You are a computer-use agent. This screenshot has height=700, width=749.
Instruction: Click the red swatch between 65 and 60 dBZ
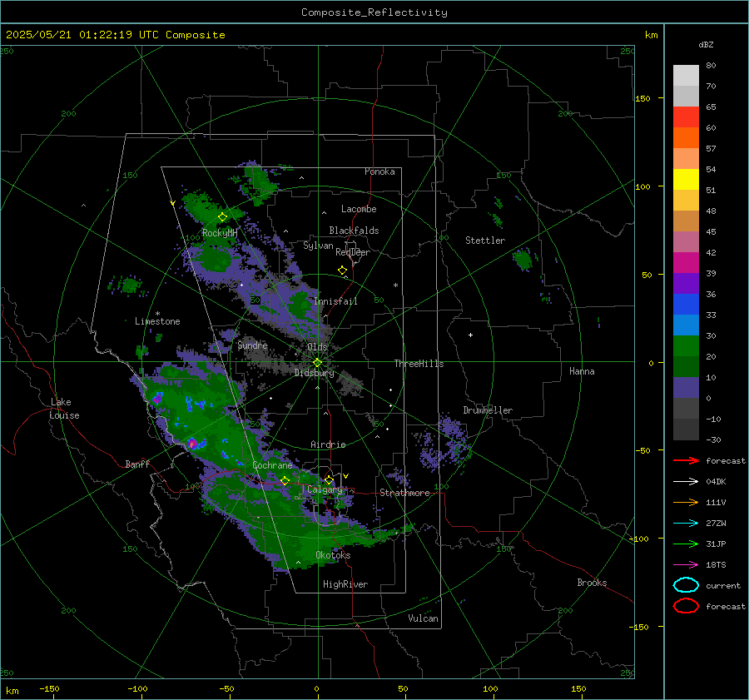click(686, 117)
